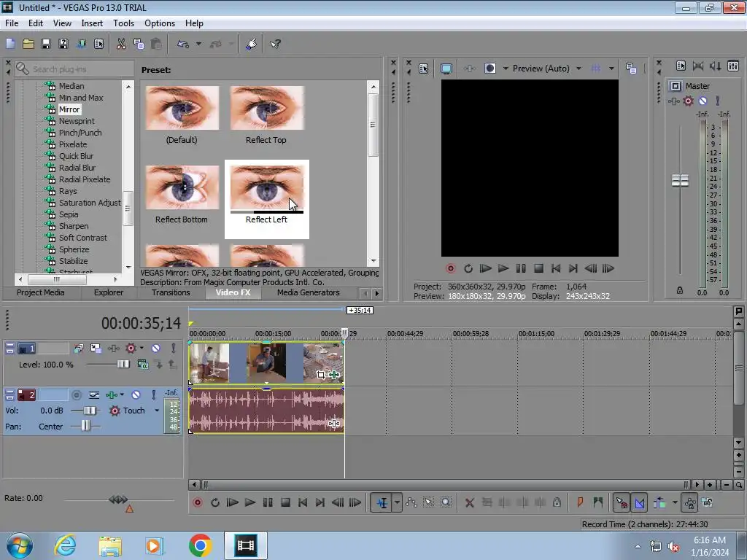Image resolution: width=747 pixels, height=560 pixels.
Task: Copy snapshot to clipboard icon in preview
Action: pyautogui.click(x=631, y=69)
